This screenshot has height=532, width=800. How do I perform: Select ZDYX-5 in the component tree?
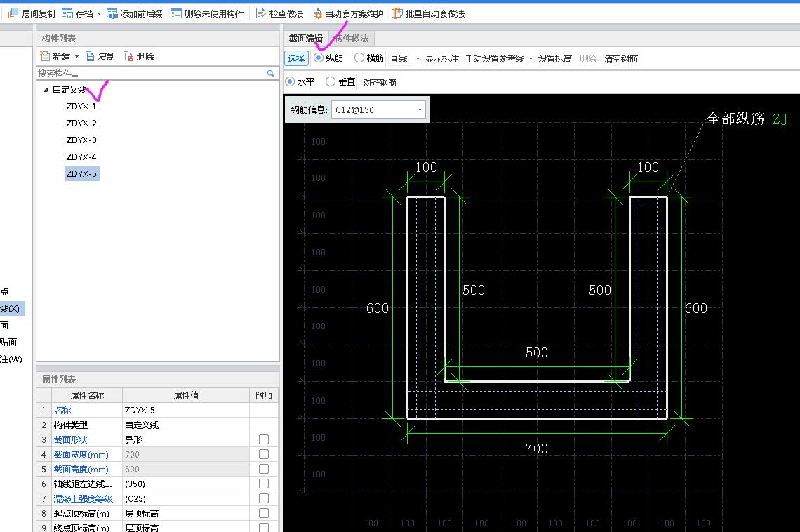pos(81,173)
